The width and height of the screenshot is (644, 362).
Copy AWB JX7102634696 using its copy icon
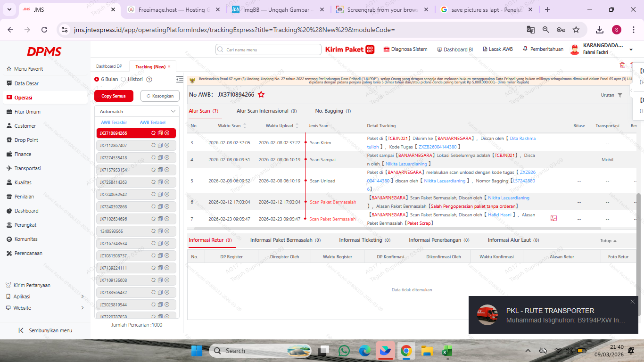(x=160, y=219)
